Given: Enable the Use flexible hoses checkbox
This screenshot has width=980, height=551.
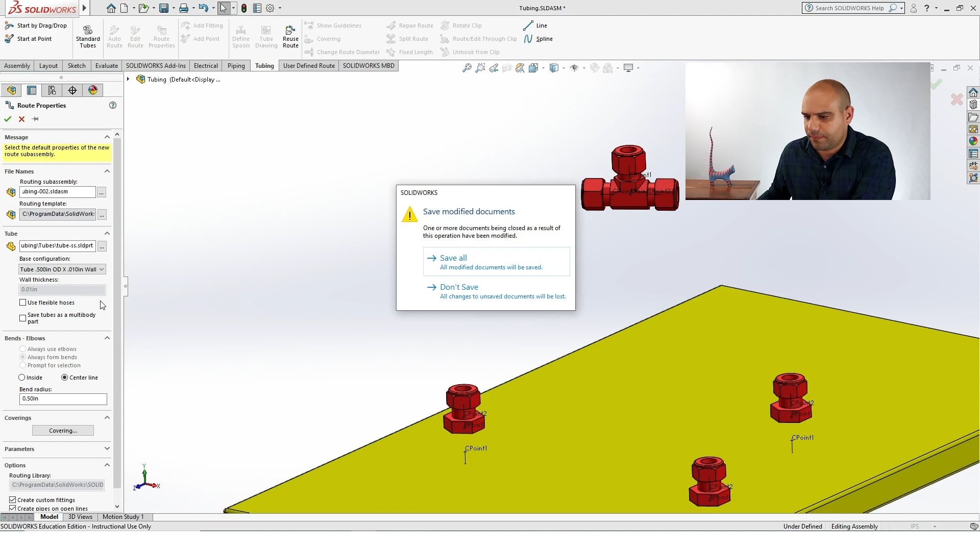Looking at the screenshot, I should [x=22, y=302].
